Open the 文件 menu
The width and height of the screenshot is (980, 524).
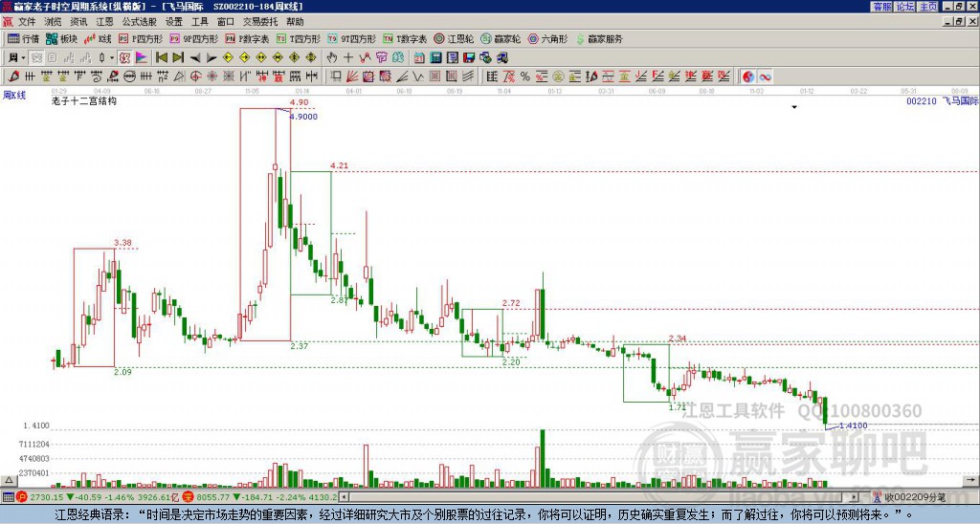click(26, 22)
